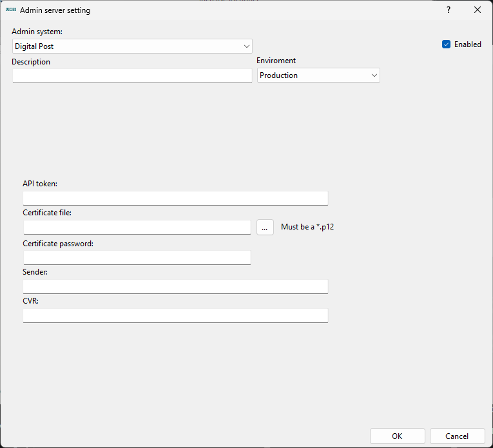493x448 pixels.
Task: Browse for certificate file with ellipsis button
Action: click(x=265, y=228)
